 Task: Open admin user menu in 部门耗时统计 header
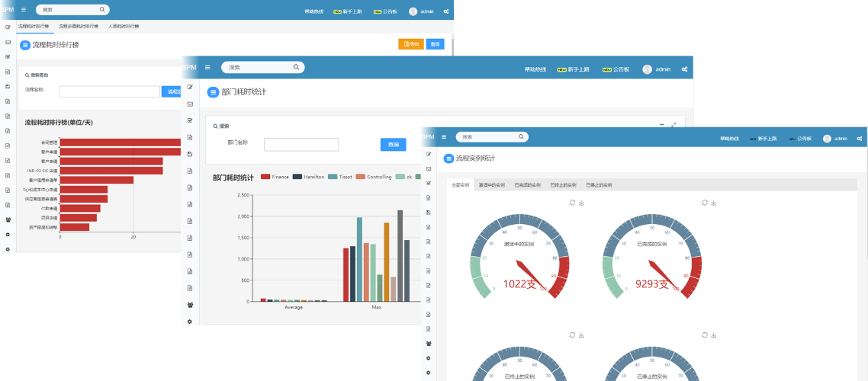pos(657,69)
